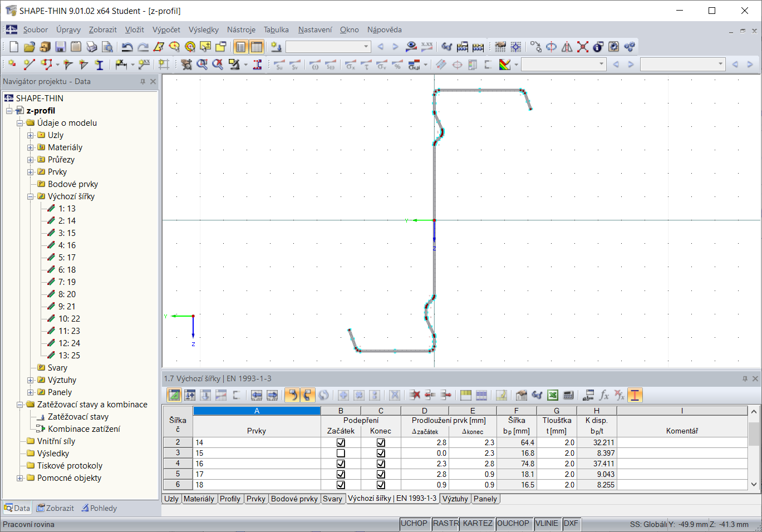Click the delete row icon in table toolbar
Viewport: 762px width, 532px height.
pyautogui.click(x=415, y=395)
